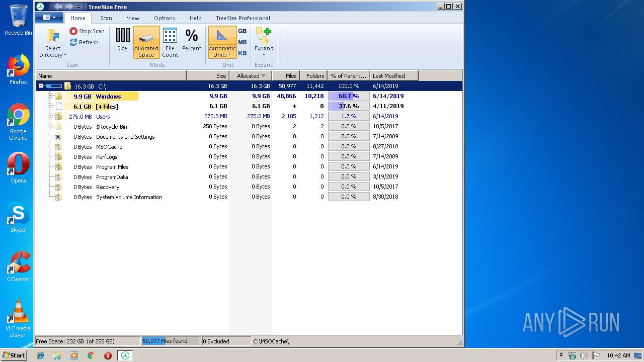Select the PerfLogs folder row
644x362 pixels.
pyautogui.click(x=249, y=156)
